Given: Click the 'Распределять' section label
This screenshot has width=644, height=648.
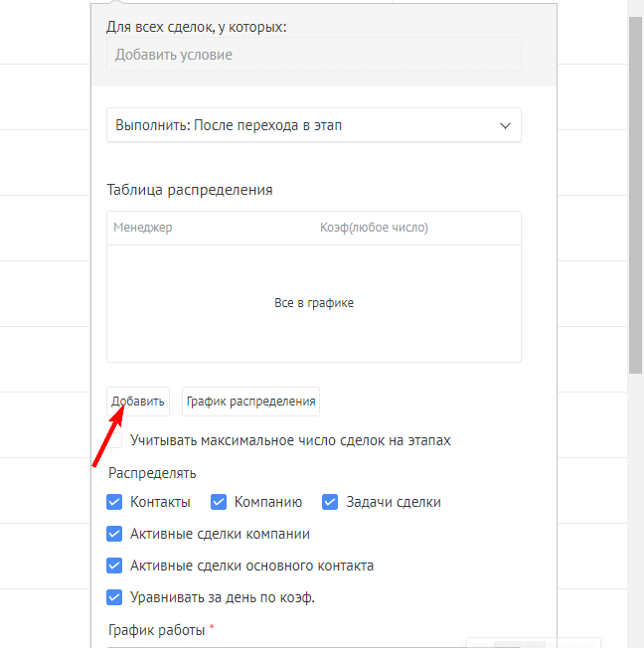Looking at the screenshot, I should (152, 473).
